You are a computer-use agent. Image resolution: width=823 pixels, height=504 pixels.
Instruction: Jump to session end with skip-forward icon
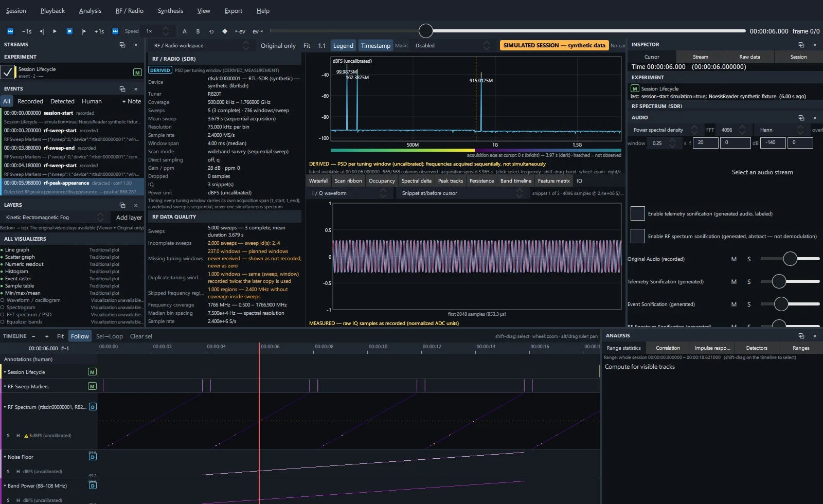[x=115, y=31]
